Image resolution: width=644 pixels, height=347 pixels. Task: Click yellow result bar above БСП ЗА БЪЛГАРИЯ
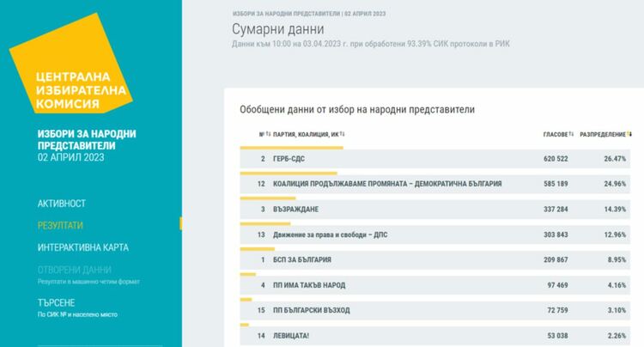257,249
